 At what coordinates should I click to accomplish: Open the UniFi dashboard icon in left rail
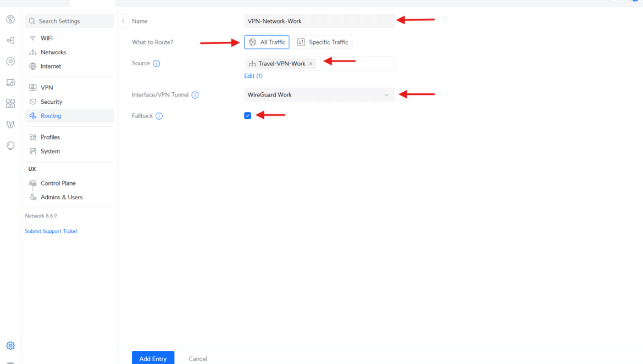[x=10, y=19]
